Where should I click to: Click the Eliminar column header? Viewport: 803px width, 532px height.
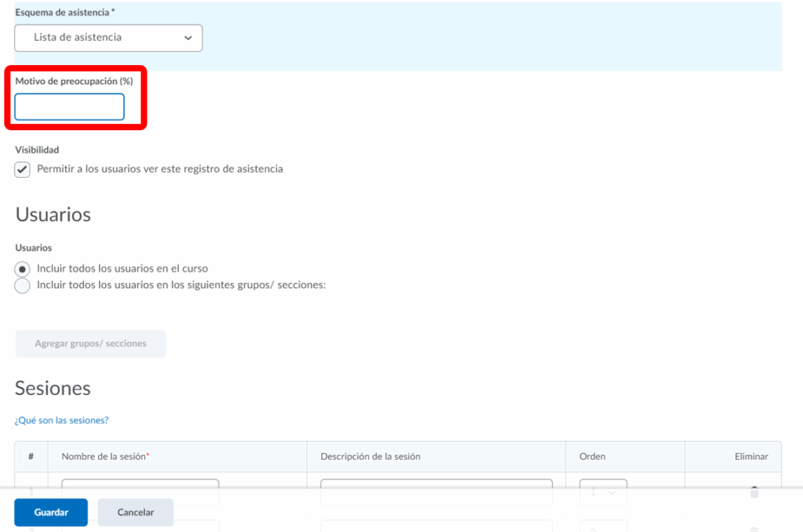(750, 456)
